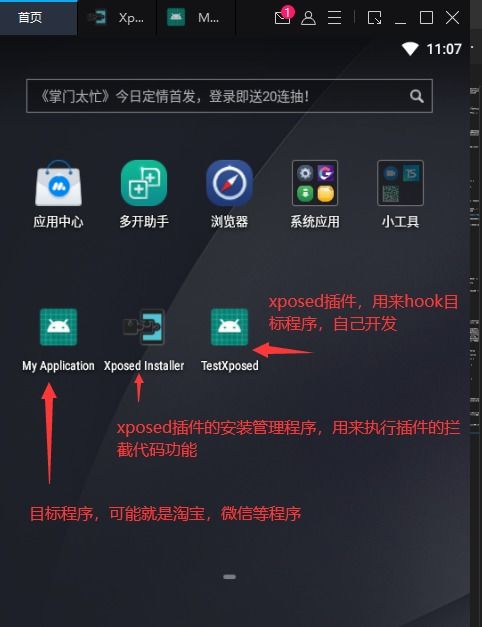Viewport: 482px width, 627px height.
Task: Click the Wi-Fi status icon
Action: [410, 49]
